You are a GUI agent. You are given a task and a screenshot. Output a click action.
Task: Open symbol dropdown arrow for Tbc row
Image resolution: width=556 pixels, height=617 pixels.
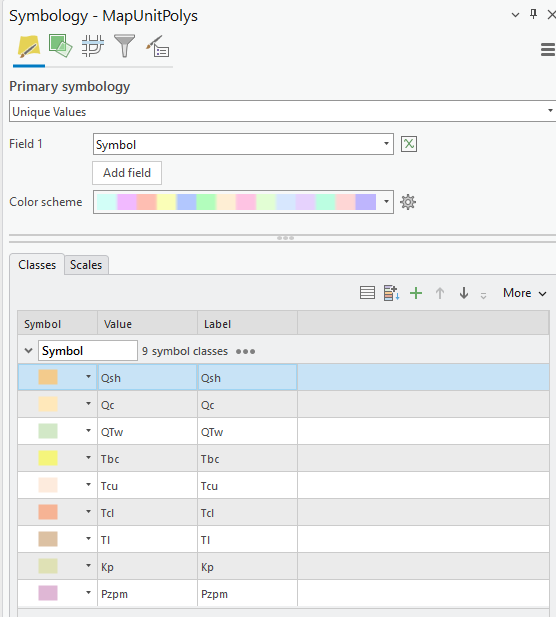tap(89, 458)
